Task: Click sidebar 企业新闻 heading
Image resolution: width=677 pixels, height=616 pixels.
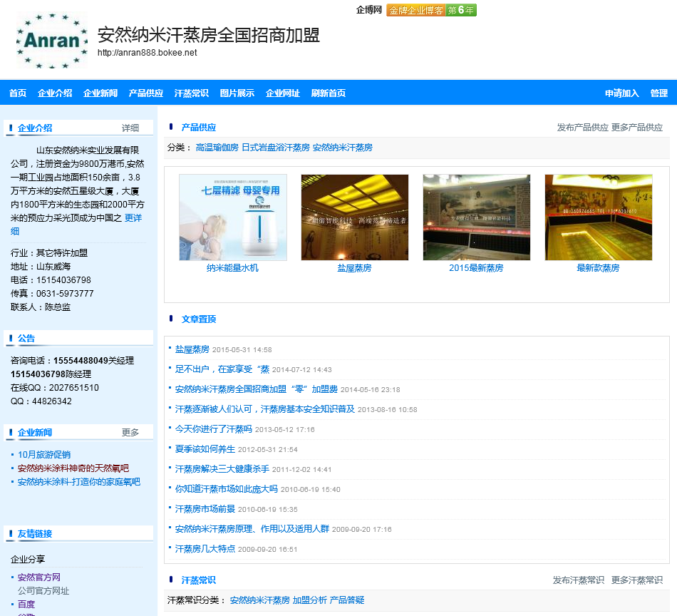Action: [x=35, y=432]
